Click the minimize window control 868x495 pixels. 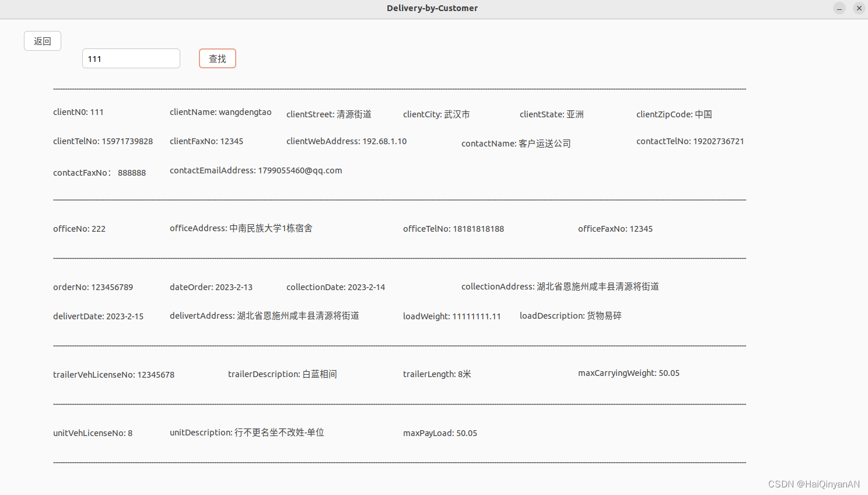click(839, 8)
